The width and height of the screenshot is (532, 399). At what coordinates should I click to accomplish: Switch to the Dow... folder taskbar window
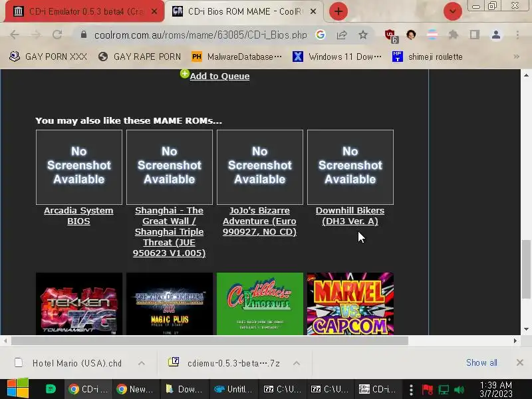(184, 389)
